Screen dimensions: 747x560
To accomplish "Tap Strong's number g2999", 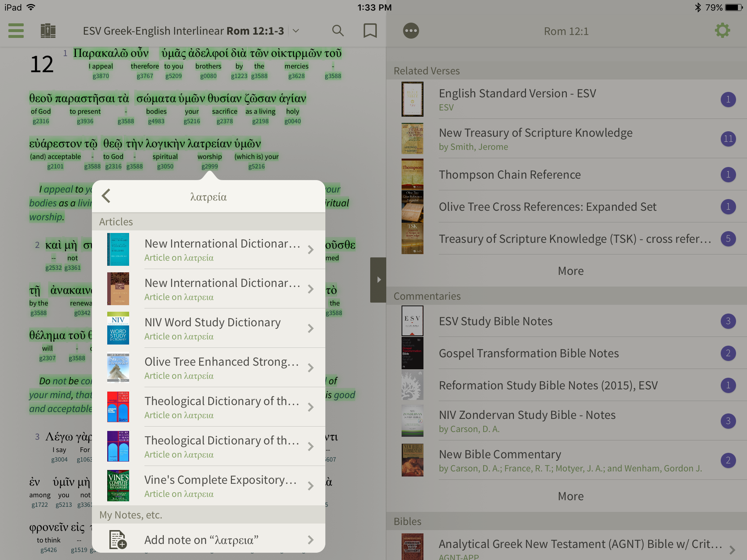I will tap(210, 167).
